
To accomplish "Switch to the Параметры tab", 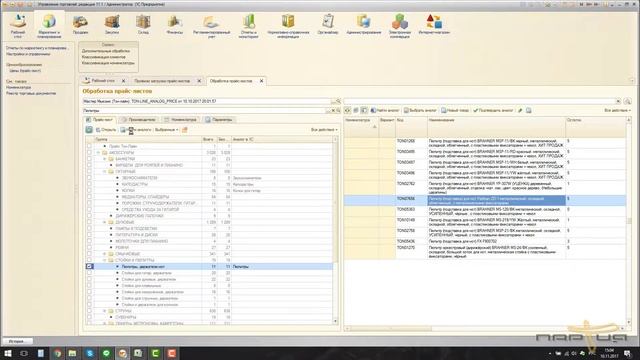I will click(219, 120).
